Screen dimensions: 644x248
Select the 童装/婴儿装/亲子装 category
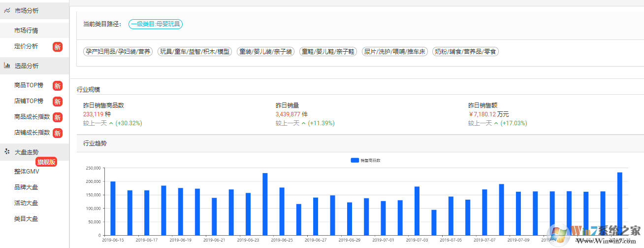click(x=265, y=51)
